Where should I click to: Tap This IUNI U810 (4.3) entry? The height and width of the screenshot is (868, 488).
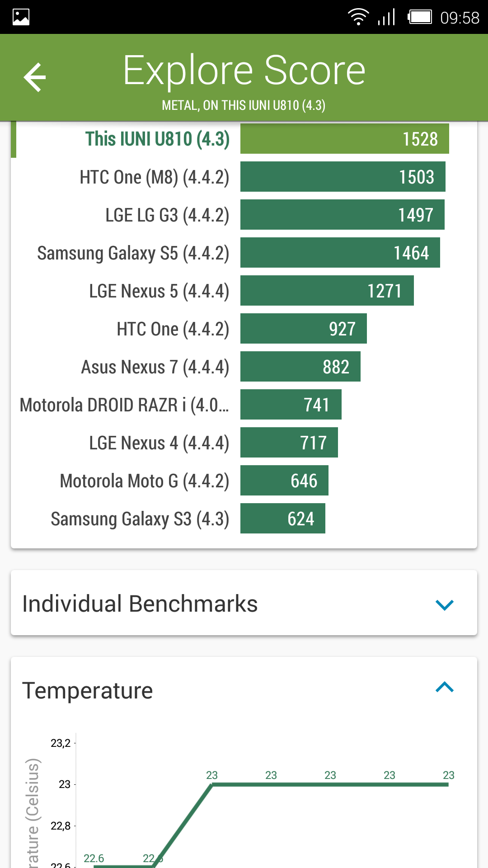(x=157, y=139)
